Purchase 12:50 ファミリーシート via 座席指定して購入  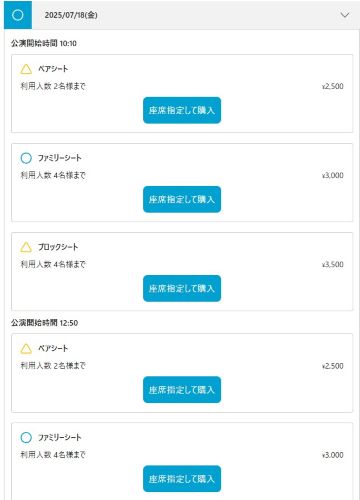click(182, 479)
